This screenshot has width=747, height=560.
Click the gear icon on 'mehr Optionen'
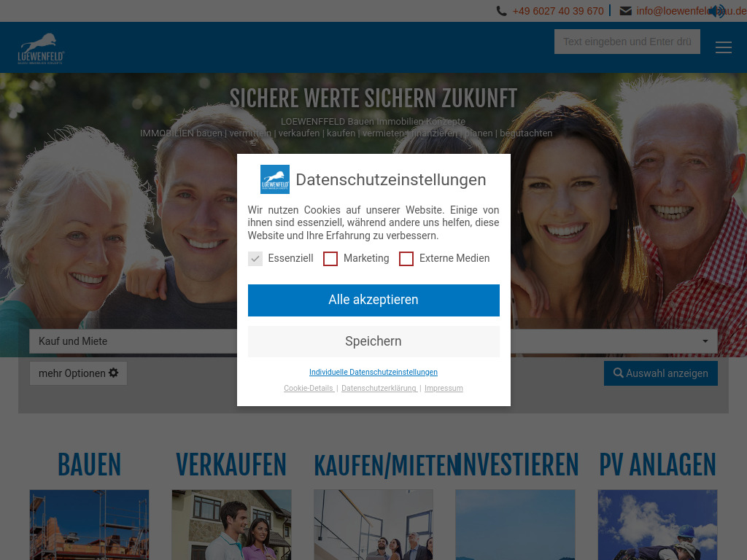(113, 373)
